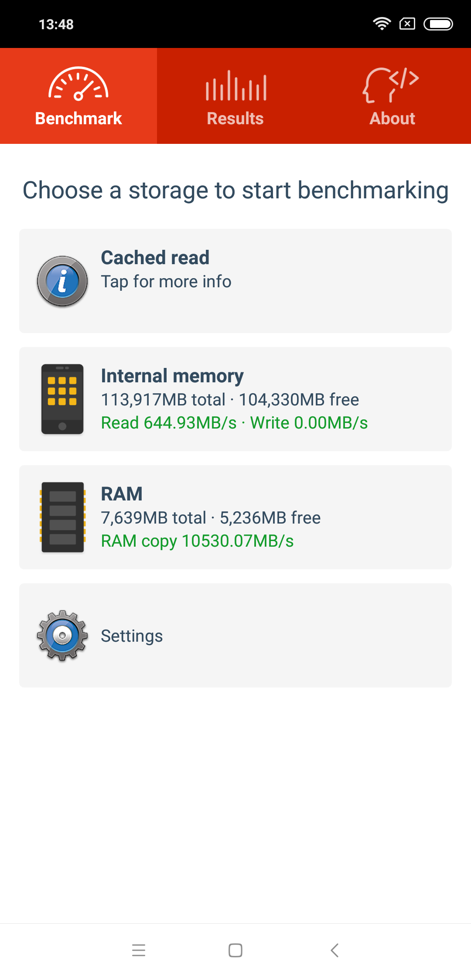Switch to the About tab
Image resolution: width=471 pixels, height=980 pixels.
[392, 96]
